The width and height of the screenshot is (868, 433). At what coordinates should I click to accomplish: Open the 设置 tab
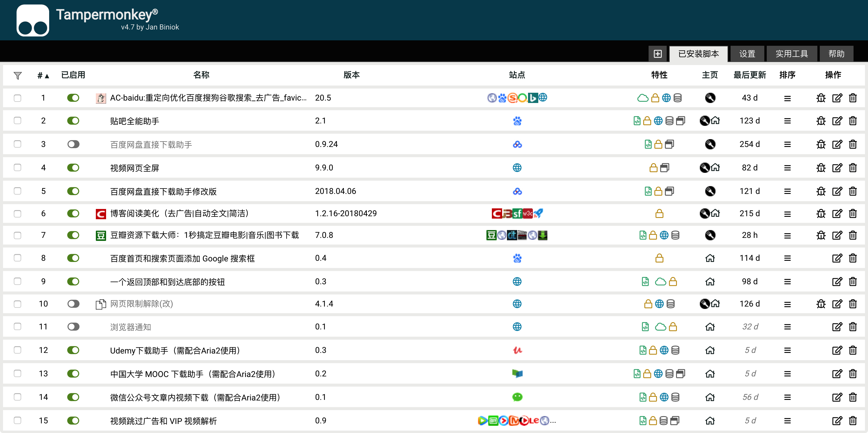coord(747,54)
